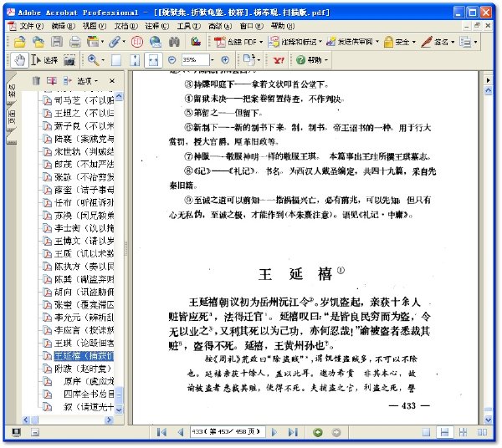Click the Fit Page icon
This screenshot has height=448, width=502.
(x=135, y=60)
